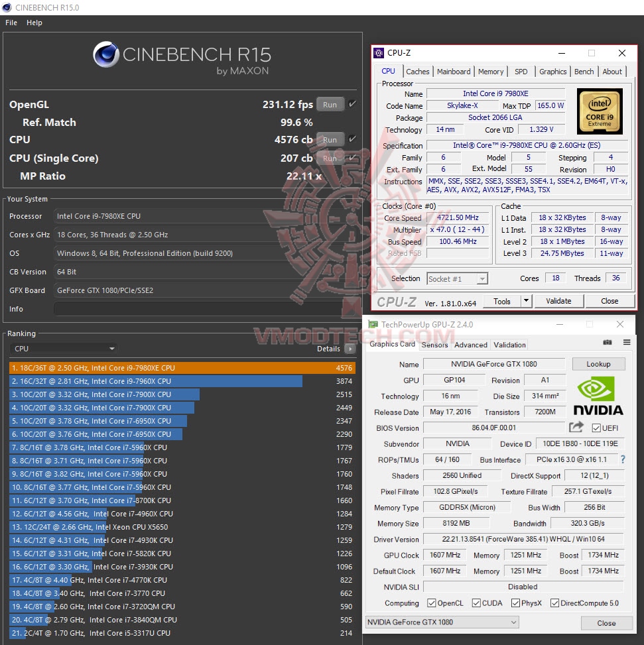Click the Intel Core i9 Extreme badge
This screenshot has height=645, width=644.
click(x=600, y=111)
